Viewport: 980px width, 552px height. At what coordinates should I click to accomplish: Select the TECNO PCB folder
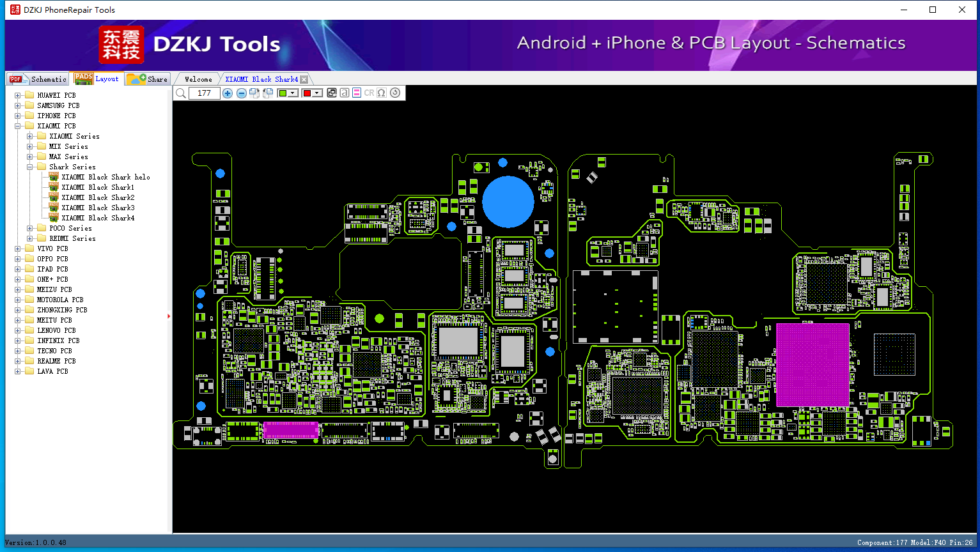pos(54,351)
